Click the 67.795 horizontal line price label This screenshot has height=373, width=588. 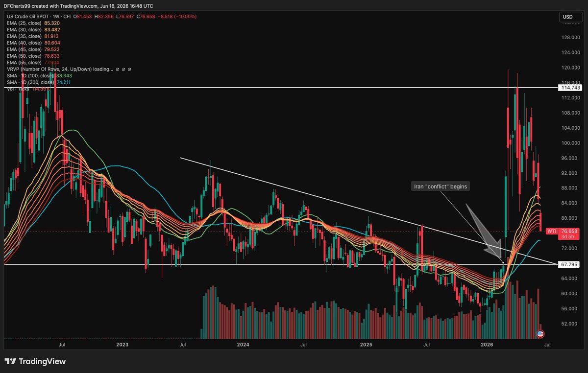click(568, 264)
